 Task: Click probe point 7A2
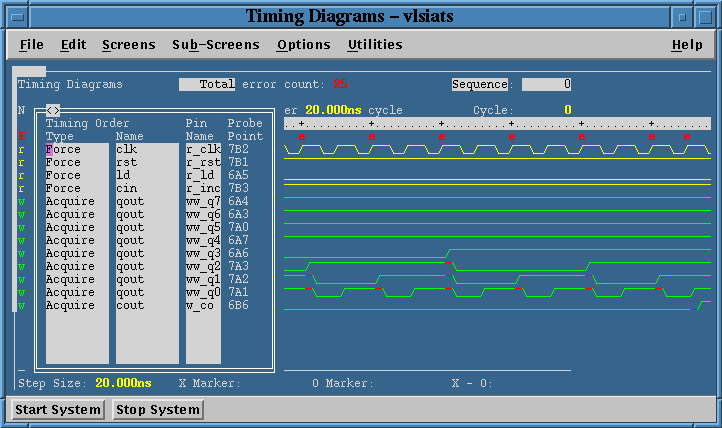tap(238, 279)
